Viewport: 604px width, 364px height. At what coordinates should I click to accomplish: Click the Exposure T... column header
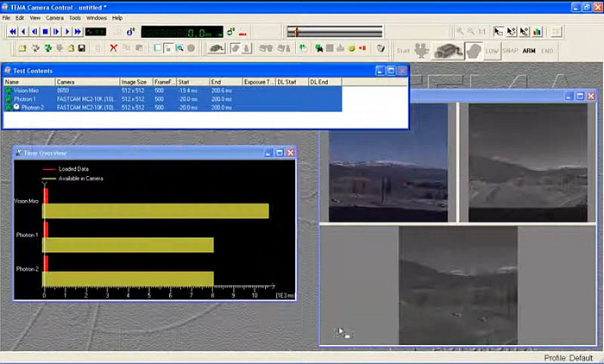tap(259, 82)
